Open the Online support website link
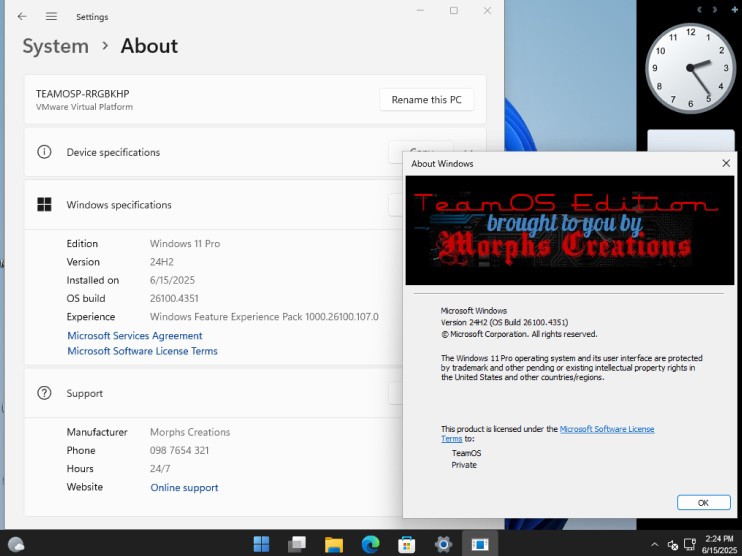The width and height of the screenshot is (742, 556). (184, 487)
